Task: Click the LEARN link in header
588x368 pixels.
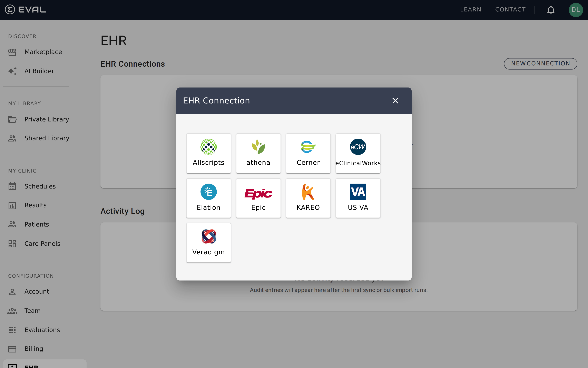Action: [470, 10]
